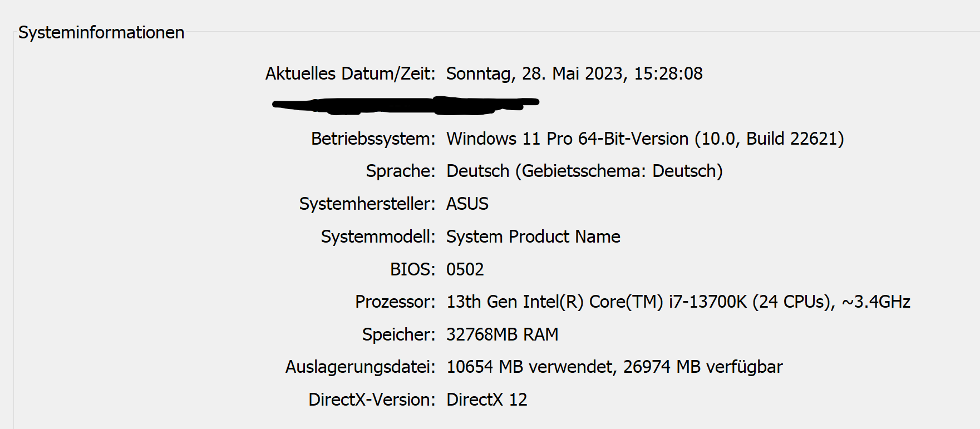980x429 pixels.
Task: Click the System Product Name value
Action: pos(533,236)
